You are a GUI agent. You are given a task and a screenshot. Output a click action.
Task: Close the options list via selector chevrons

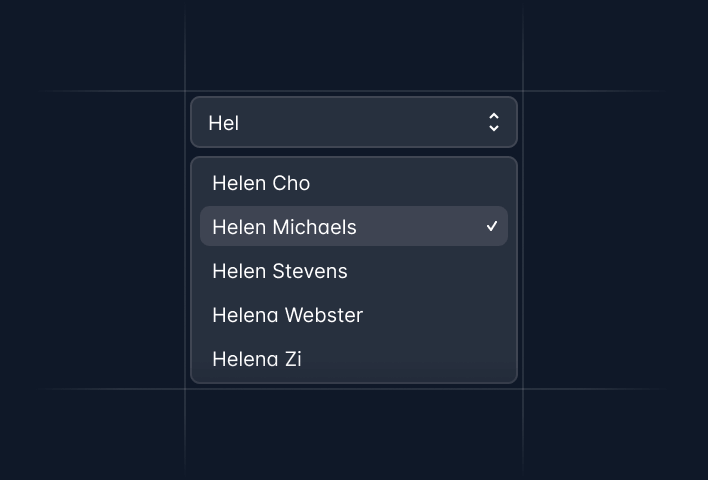(493, 122)
